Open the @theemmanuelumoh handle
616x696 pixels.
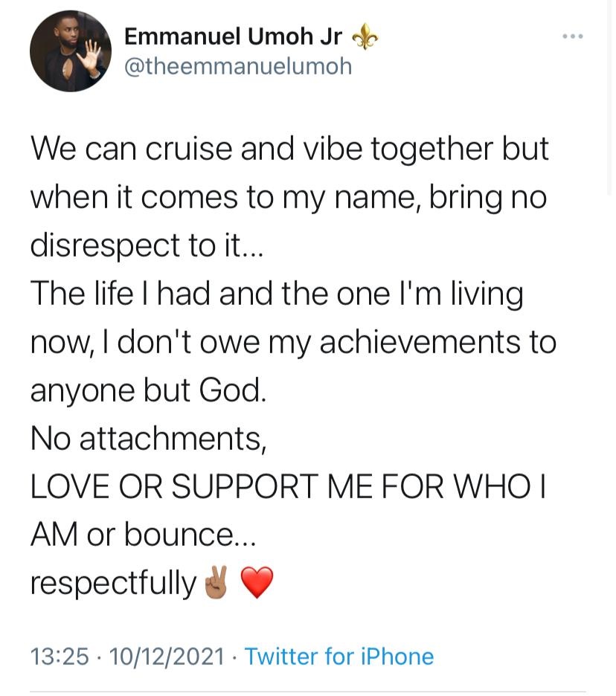pyautogui.click(x=238, y=67)
